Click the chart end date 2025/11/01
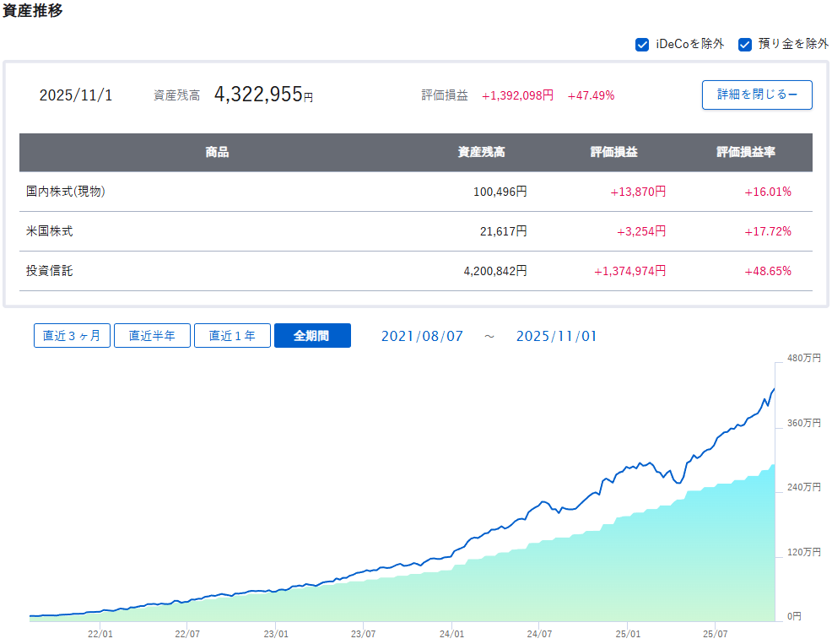This screenshot has width=832, height=644. click(556, 336)
